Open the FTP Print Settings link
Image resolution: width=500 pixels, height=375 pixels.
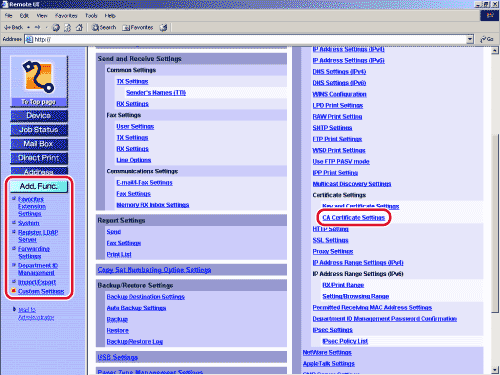click(337, 139)
